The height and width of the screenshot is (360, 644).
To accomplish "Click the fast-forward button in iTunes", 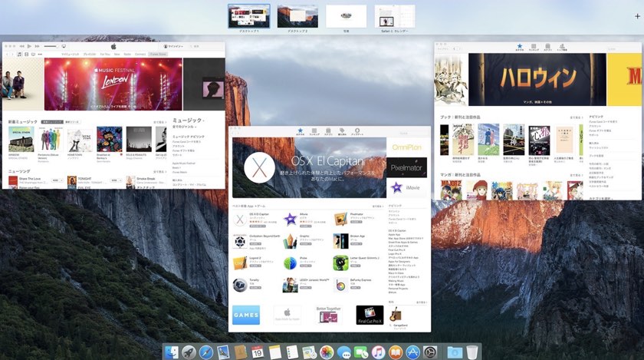I will coord(37,46).
